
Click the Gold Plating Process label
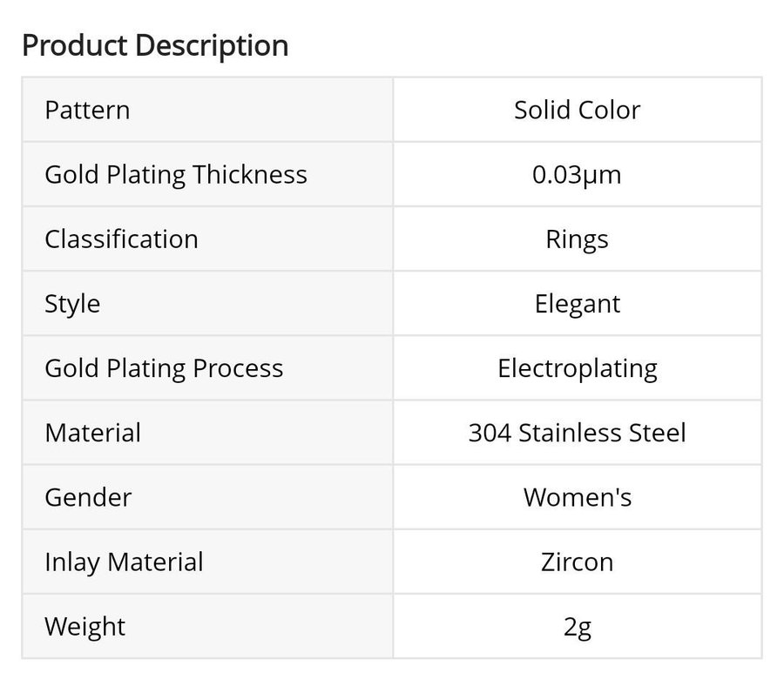(164, 367)
